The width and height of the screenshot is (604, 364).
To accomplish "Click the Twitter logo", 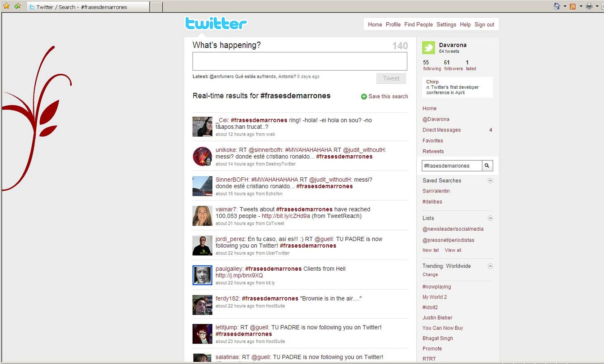I will point(216,23).
